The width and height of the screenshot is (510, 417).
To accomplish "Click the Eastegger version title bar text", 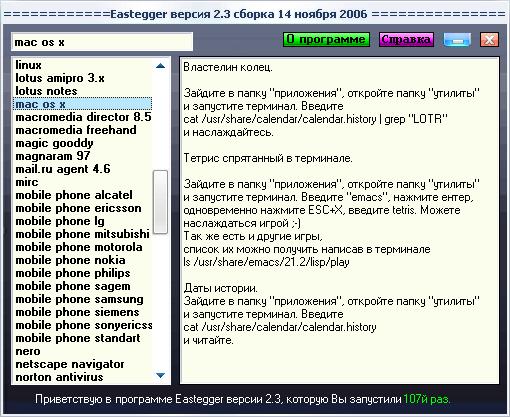I will tap(239, 14).
